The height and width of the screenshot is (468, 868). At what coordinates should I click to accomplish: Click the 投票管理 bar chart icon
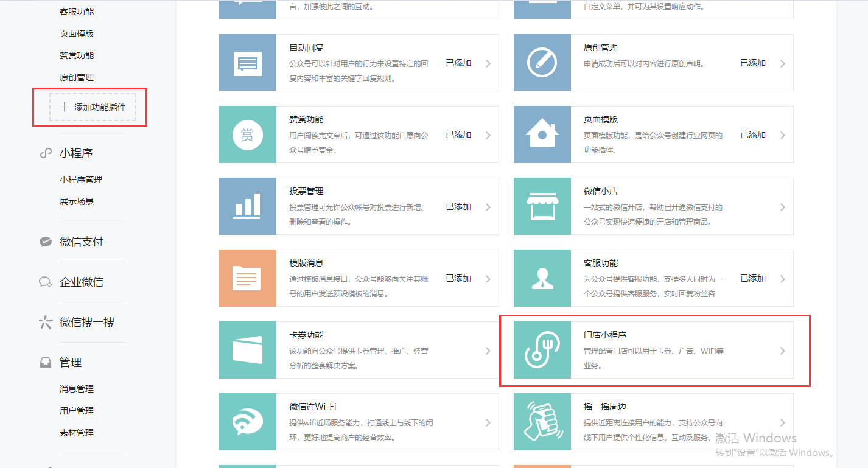coord(248,206)
